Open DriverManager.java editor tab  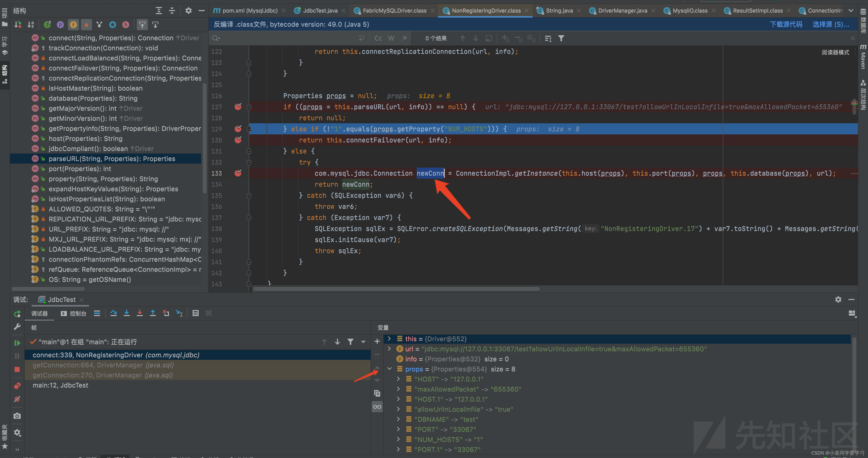point(622,11)
